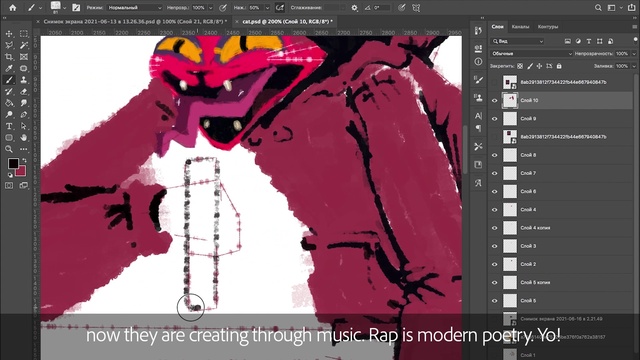Switch to the Слои tab

click(497, 27)
